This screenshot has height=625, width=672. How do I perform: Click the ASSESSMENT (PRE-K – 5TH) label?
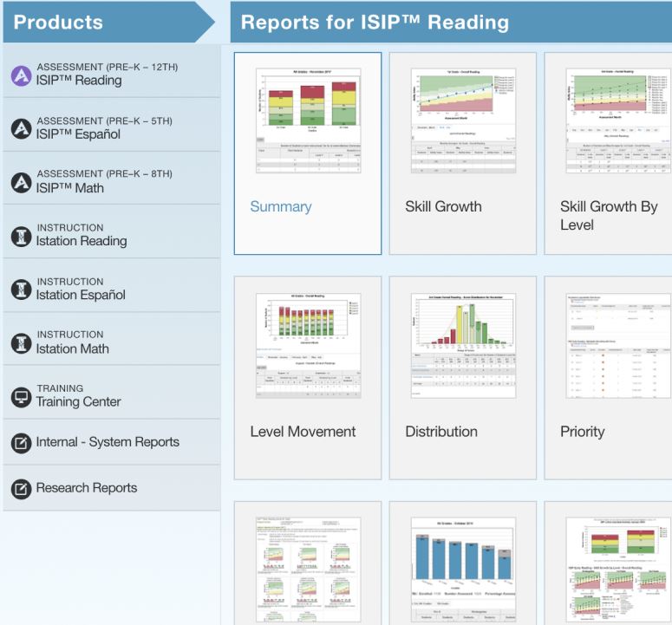105,120
